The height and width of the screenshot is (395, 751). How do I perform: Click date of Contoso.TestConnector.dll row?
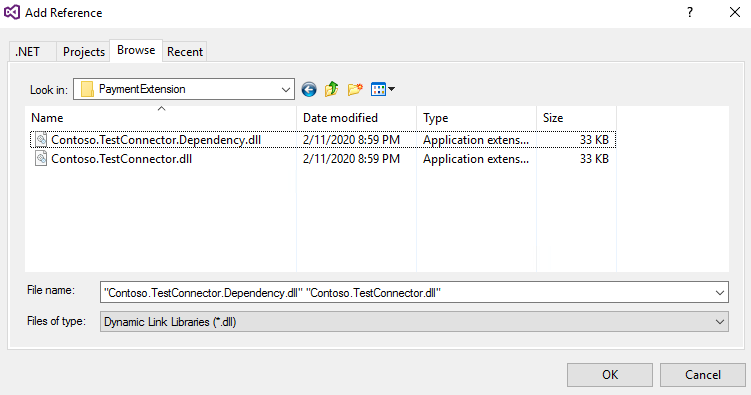351,159
